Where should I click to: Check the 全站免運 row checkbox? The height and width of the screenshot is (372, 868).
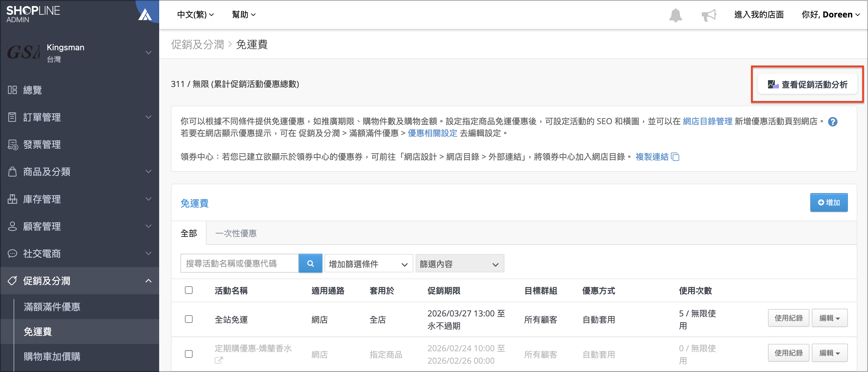[189, 319]
